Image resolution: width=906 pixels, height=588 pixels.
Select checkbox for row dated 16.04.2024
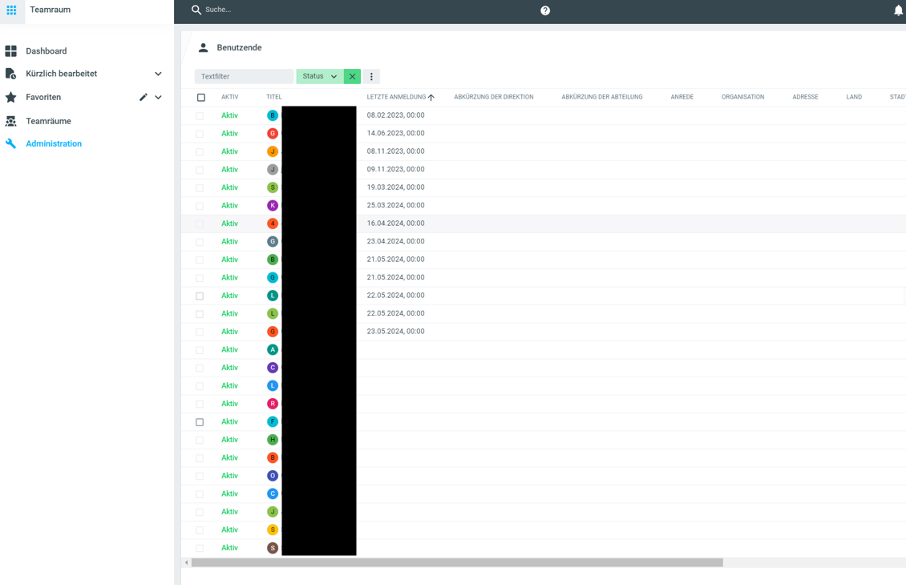click(200, 224)
